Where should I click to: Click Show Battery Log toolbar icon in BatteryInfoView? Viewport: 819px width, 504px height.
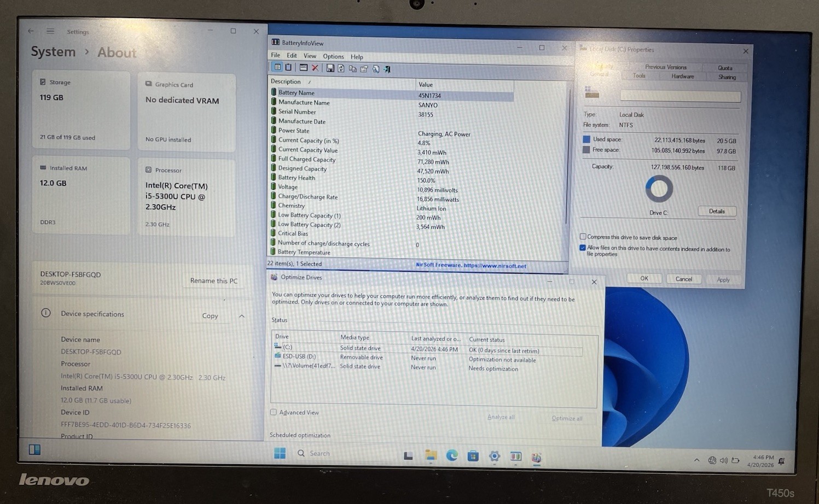pyautogui.click(x=288, y=67)
